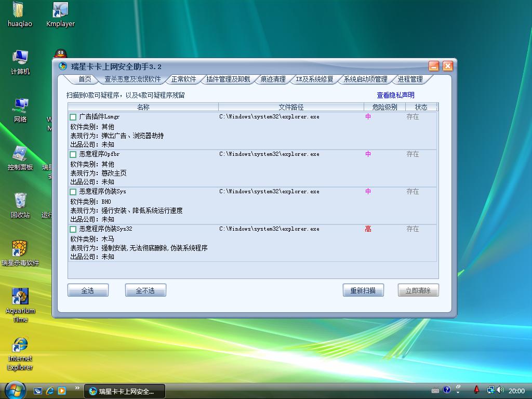
Task: Sort by the 文件路径 column header
Action: 291,107
